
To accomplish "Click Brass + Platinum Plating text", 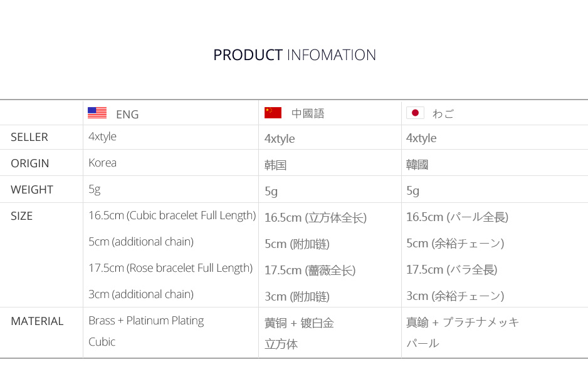I will 146,321.
